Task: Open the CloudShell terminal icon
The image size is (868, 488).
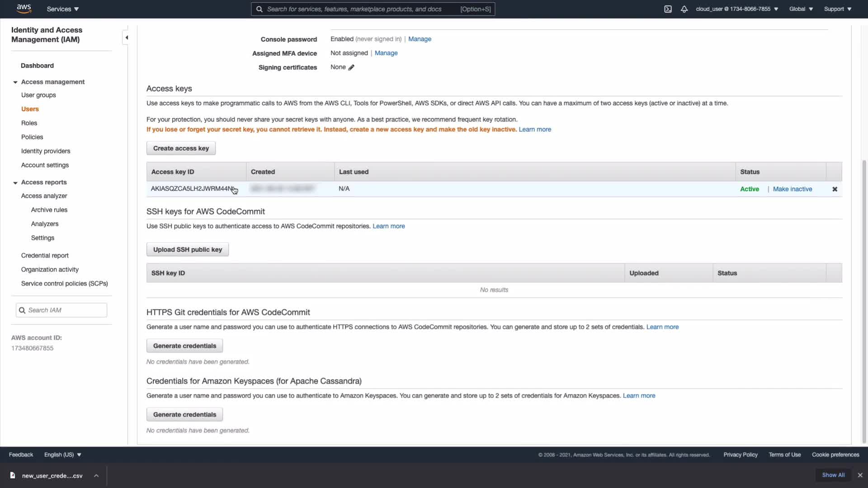Action: [668, 9]
